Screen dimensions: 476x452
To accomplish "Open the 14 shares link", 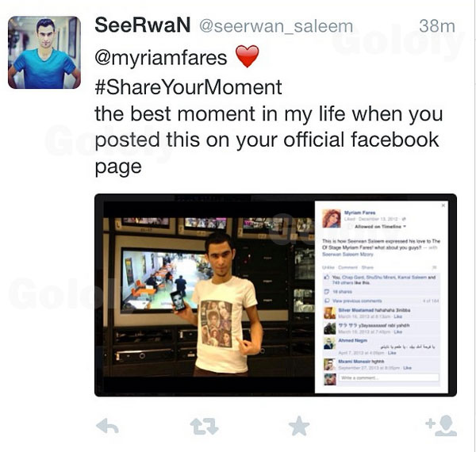I will (x=342, y=292).
